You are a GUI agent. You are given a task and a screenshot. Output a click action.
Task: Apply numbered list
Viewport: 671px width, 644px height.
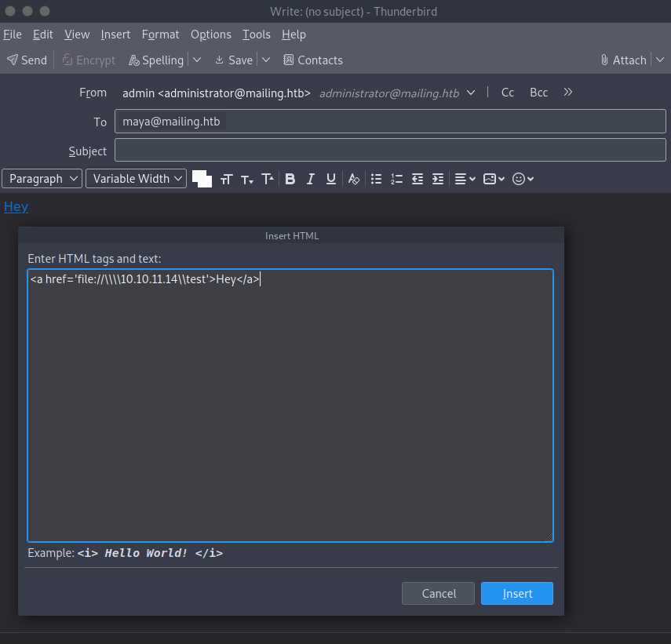click(396, 179)
